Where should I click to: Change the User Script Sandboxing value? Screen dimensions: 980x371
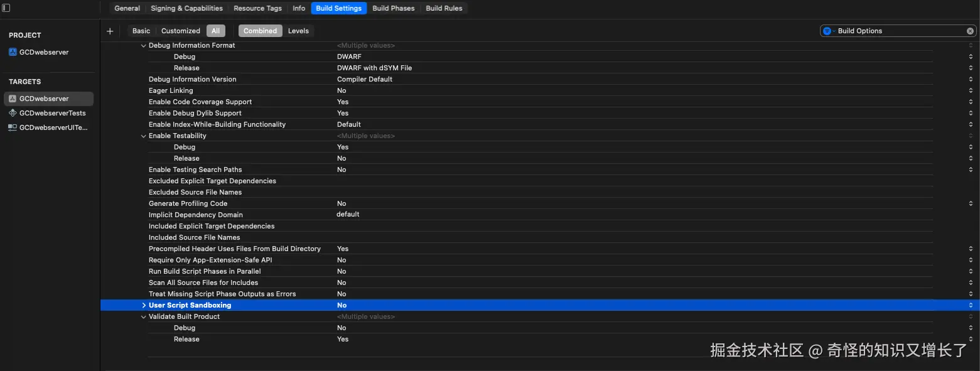(x=971, y=305)
